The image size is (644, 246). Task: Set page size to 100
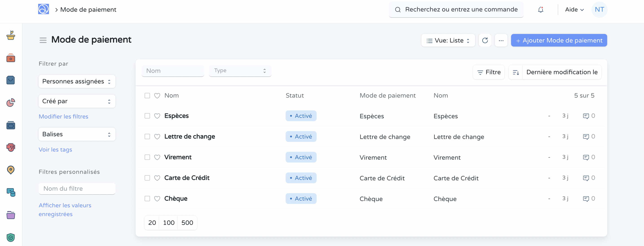tap(168, 222)
